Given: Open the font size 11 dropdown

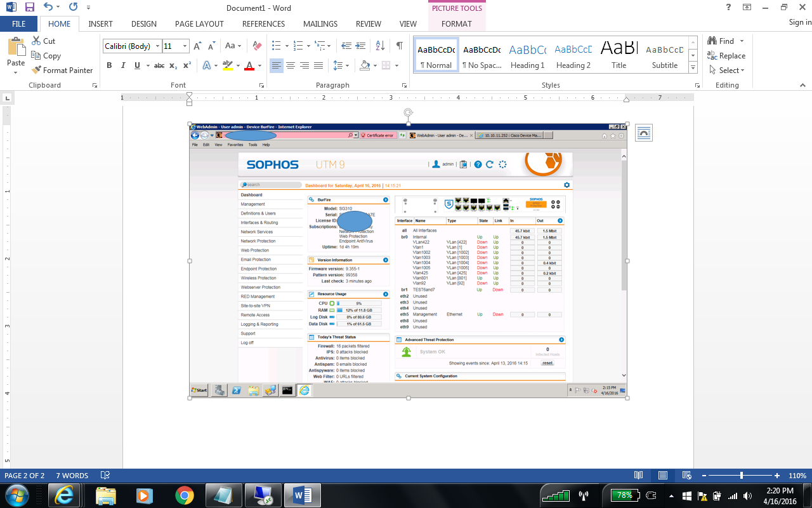Looking at the screenshot, I should point(185,46).
